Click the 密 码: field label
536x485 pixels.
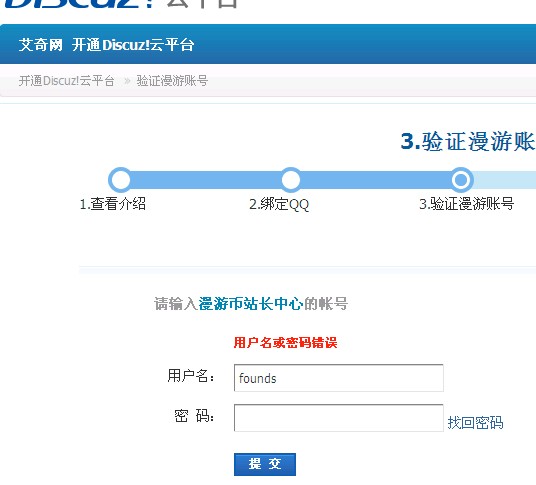pos(194,416)
